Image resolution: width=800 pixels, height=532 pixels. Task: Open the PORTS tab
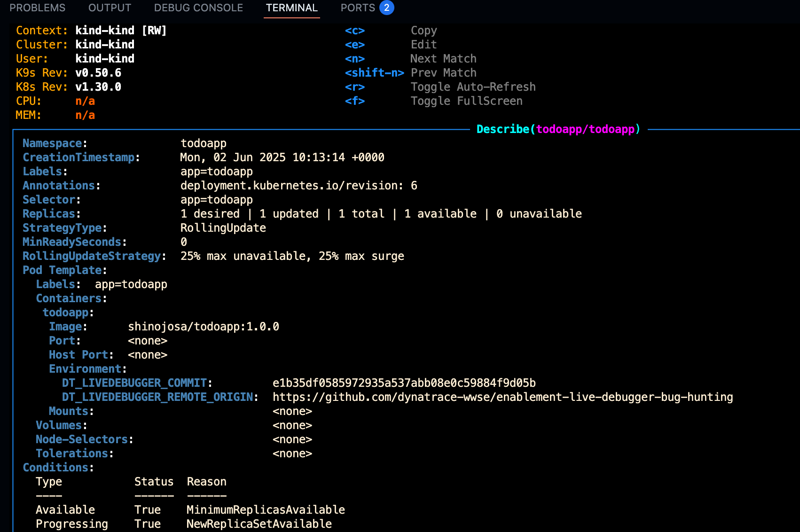click(x=358, y=8)
